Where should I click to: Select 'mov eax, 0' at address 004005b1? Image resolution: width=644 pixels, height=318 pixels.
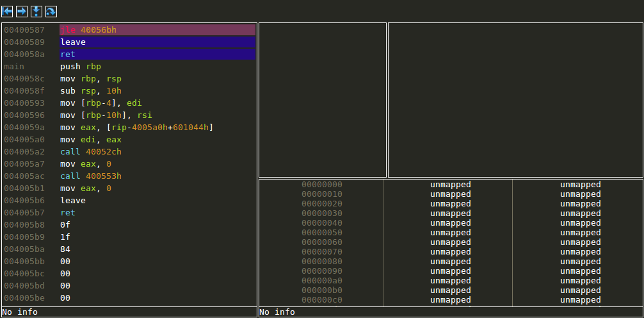86,188
